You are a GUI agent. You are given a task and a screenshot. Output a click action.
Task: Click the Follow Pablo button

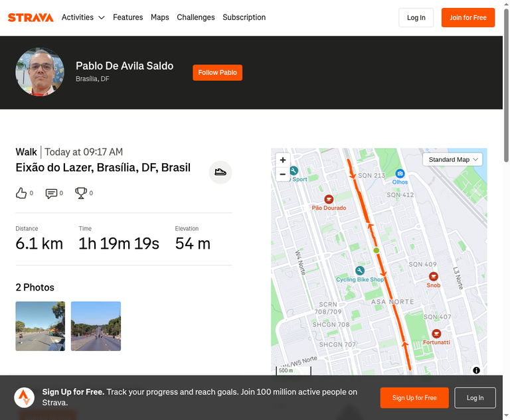(217, 72)
